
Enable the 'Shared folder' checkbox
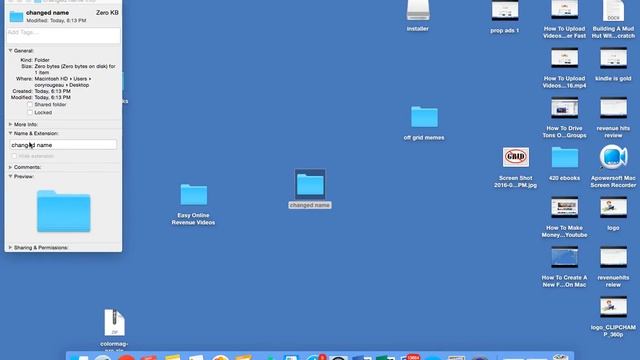[30, 105]
